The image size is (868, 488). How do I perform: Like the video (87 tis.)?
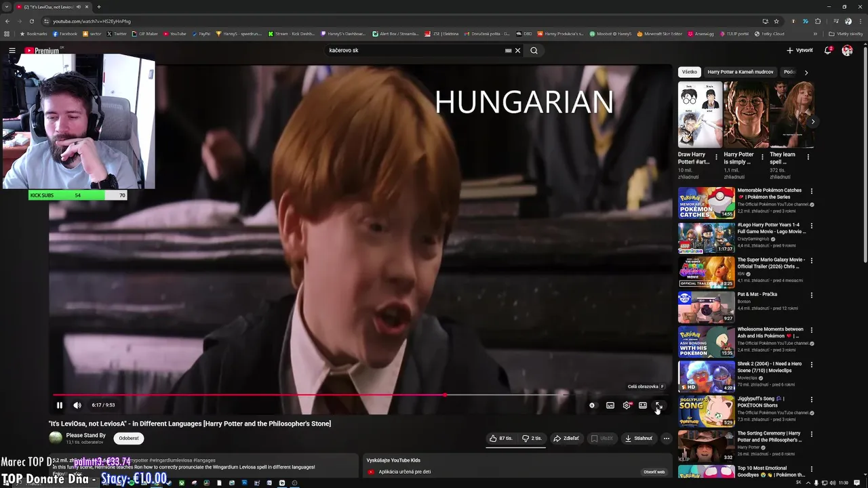coord(501,439)
